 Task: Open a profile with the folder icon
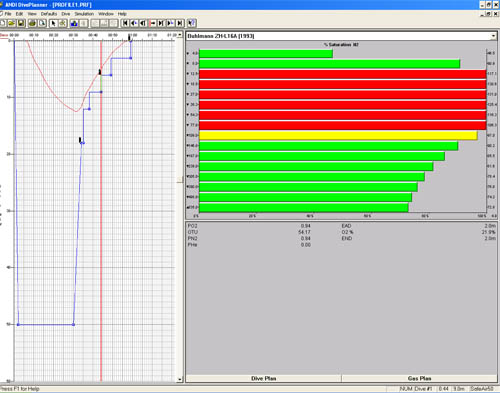click(x=12, y=23)
